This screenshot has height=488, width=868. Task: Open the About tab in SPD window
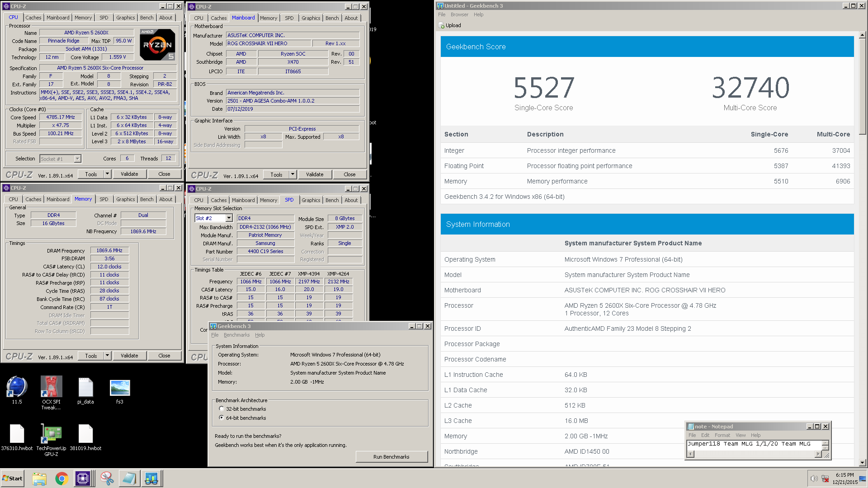(351, 200)
